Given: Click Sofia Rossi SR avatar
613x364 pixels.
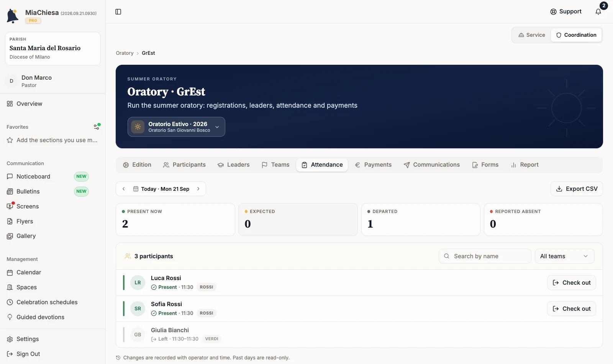Looking at the screenshot, I should (138, 309).
